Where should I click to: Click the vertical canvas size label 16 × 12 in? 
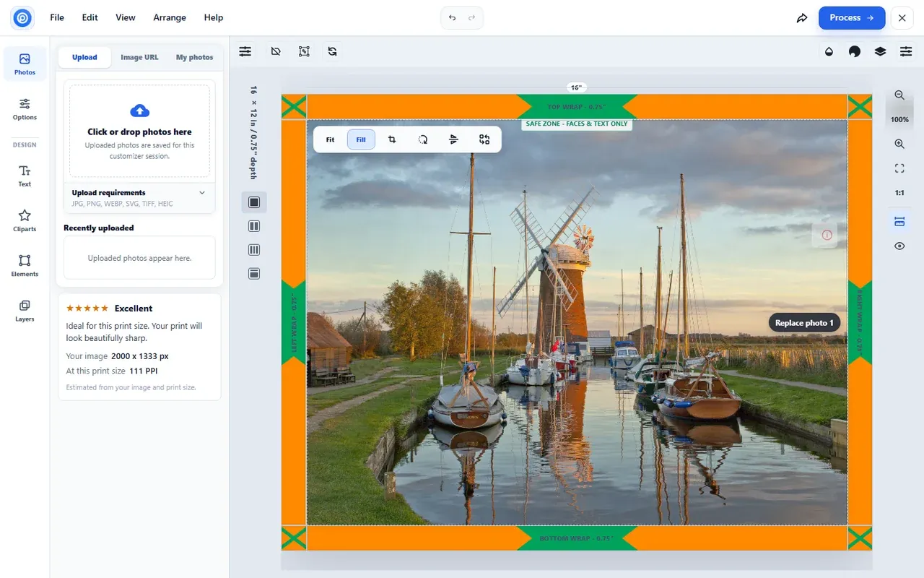pos(253,132)
